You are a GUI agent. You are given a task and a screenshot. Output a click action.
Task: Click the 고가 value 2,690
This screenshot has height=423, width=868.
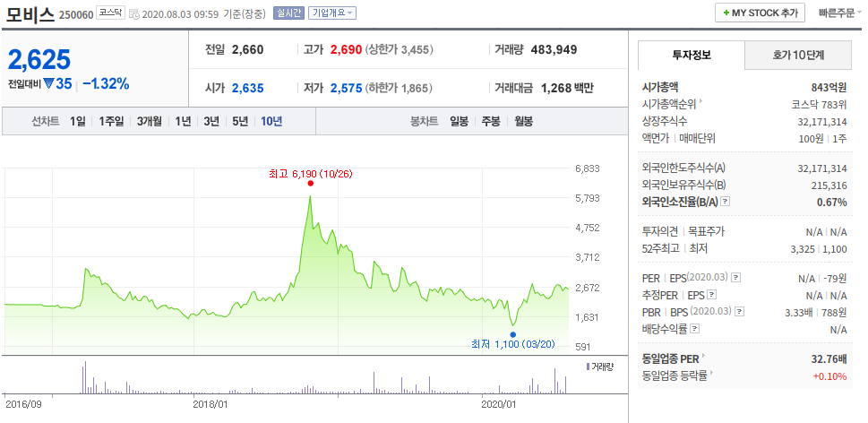(x=346, y=50)
